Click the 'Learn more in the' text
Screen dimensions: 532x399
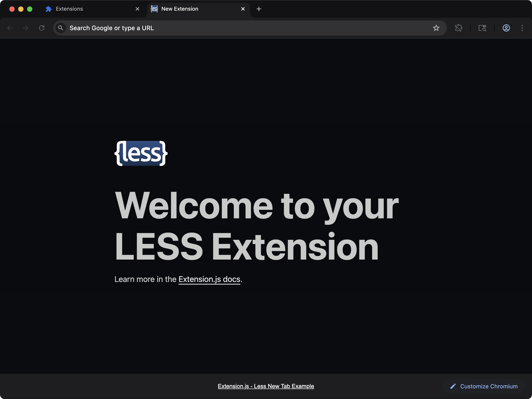coord(145,279)
